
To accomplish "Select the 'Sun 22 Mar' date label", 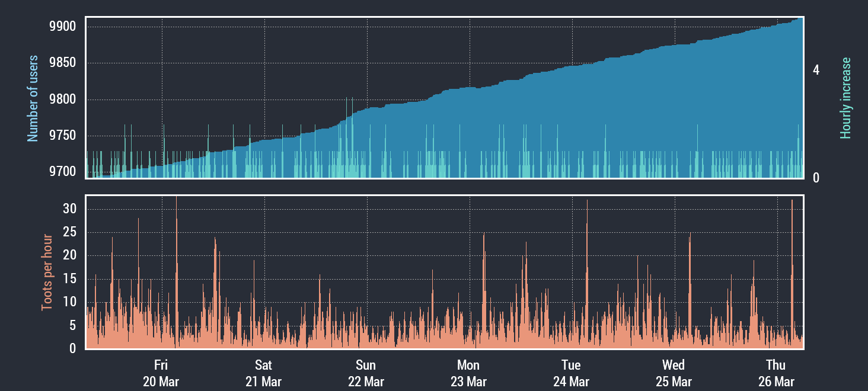I will (x=366, y=373).
